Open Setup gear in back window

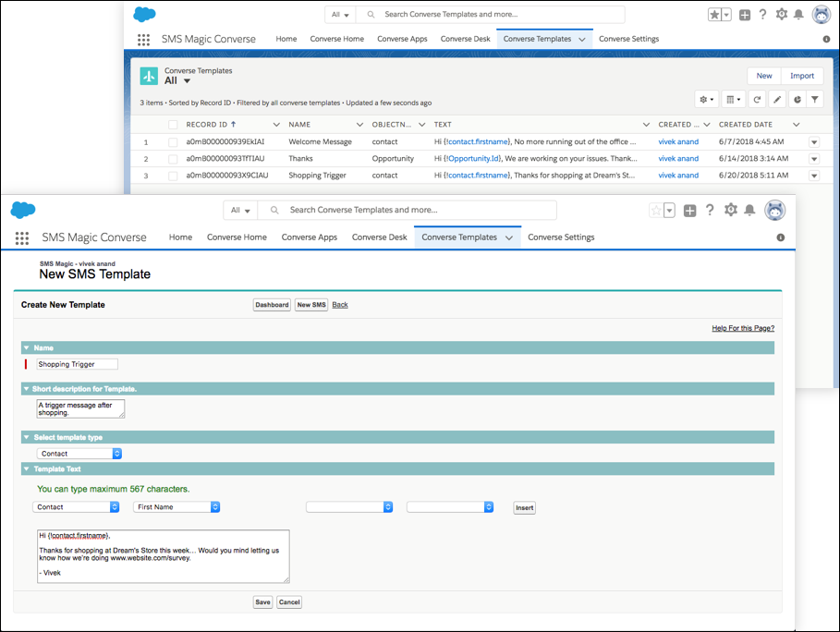click(782, 15)
